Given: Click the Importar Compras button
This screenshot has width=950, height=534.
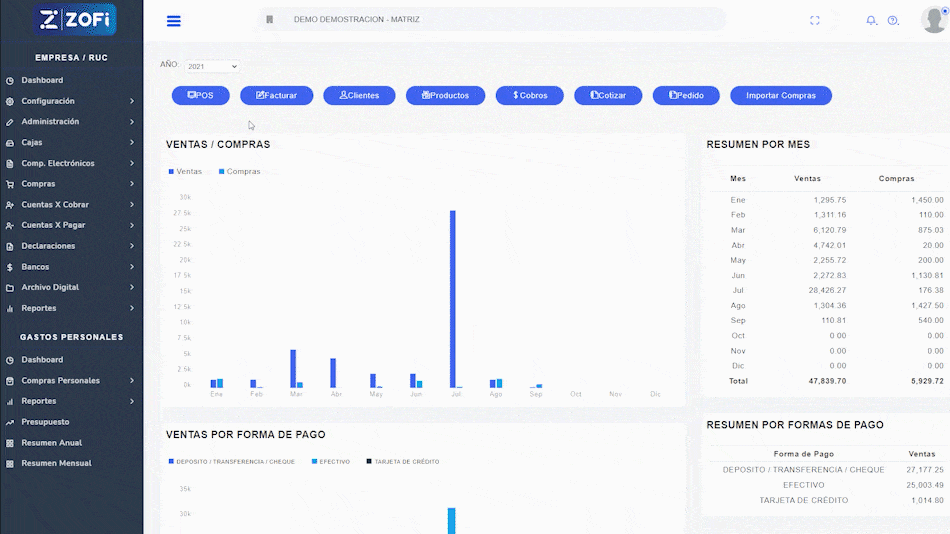Looking at the screenshot, I should coord(780,95).
